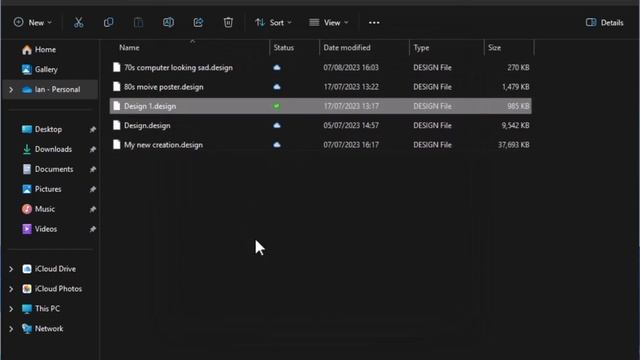
Task: Expand the Ian - Personal tree node
Action: 11,89
